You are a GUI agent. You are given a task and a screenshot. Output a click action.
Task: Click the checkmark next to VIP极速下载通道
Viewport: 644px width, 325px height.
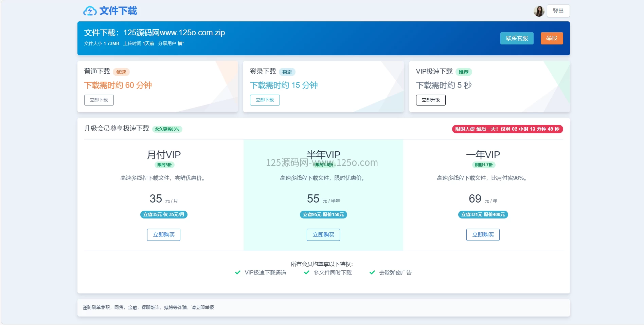(x=238, y=272)
